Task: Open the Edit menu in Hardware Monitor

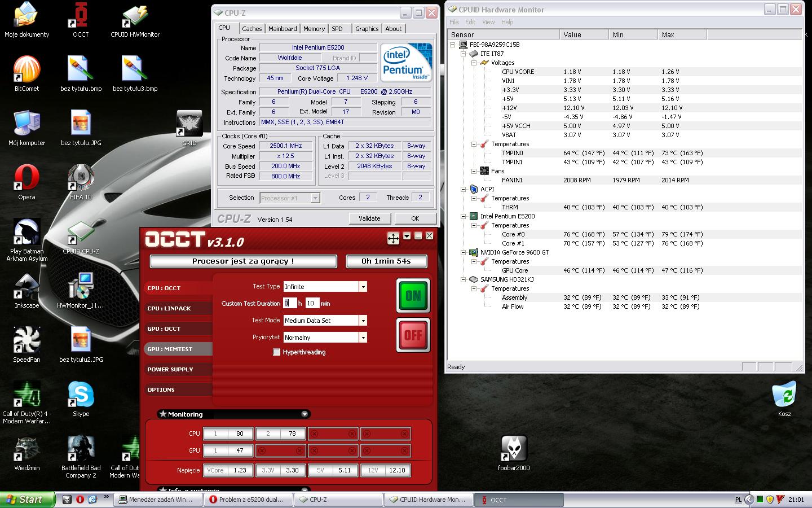Action: pos(470,22)
